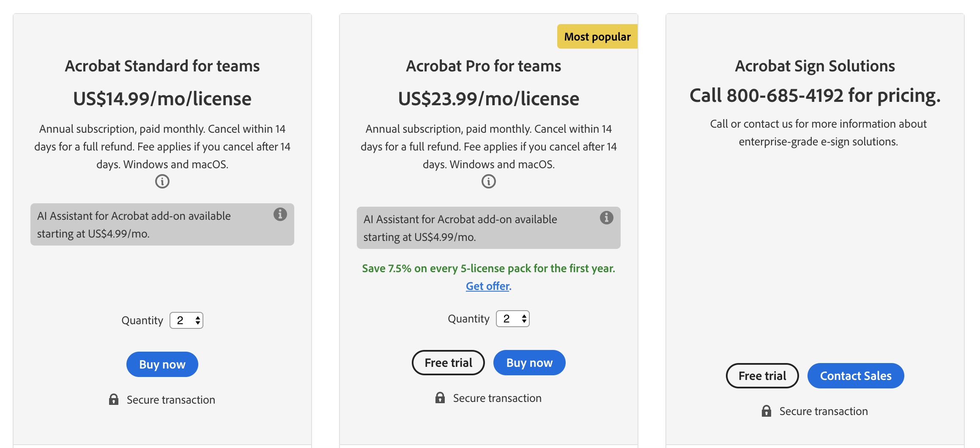Click Buy now for Acrobat Standard for teams
The image size is (980, 448).
pyautogui.click(x=162, y=364)
